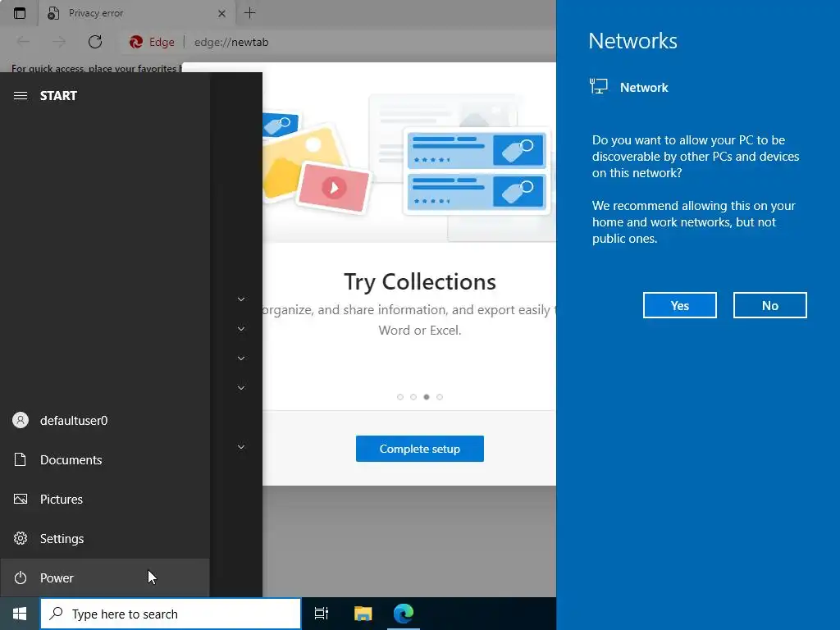Open the defaultuser0 account entry

104,421
